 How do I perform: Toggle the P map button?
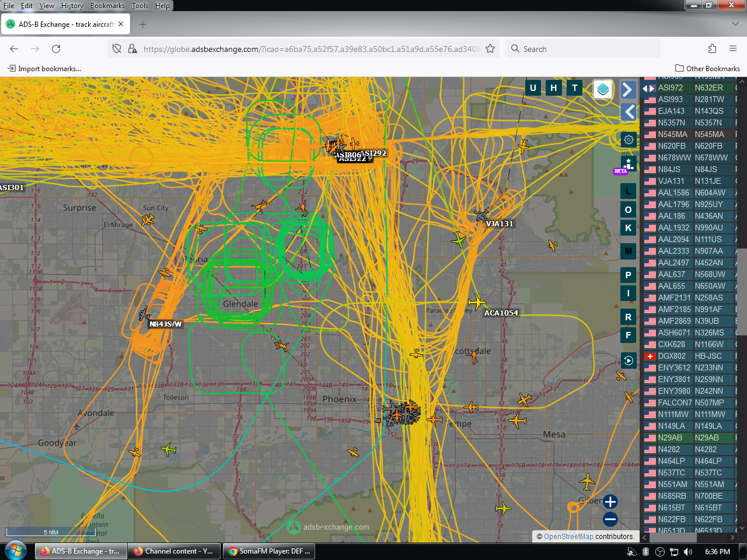click(628, 275)
